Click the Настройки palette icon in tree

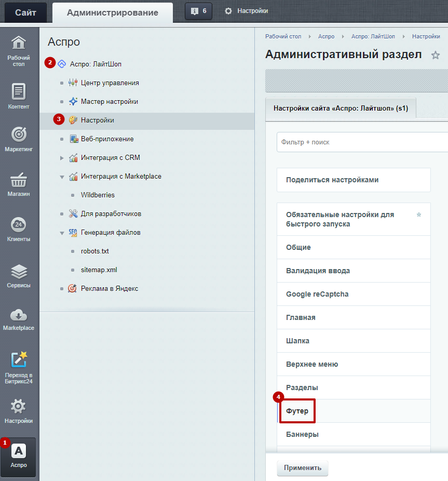point(73,121)
